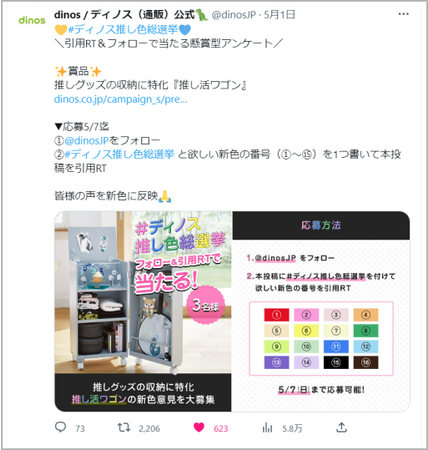Open the right 応募方法 instructions image
The image size is (428, 450).
[x=321, y=311]
